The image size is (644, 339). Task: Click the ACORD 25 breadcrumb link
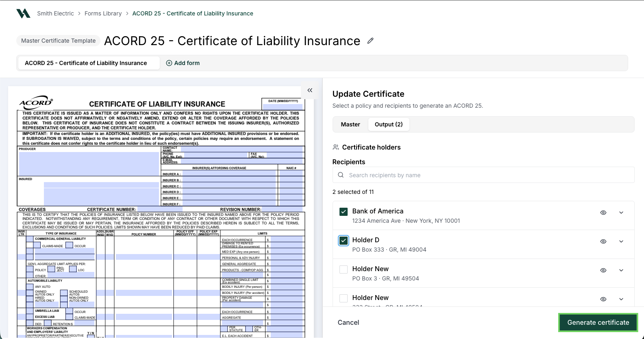click(193, 13)
